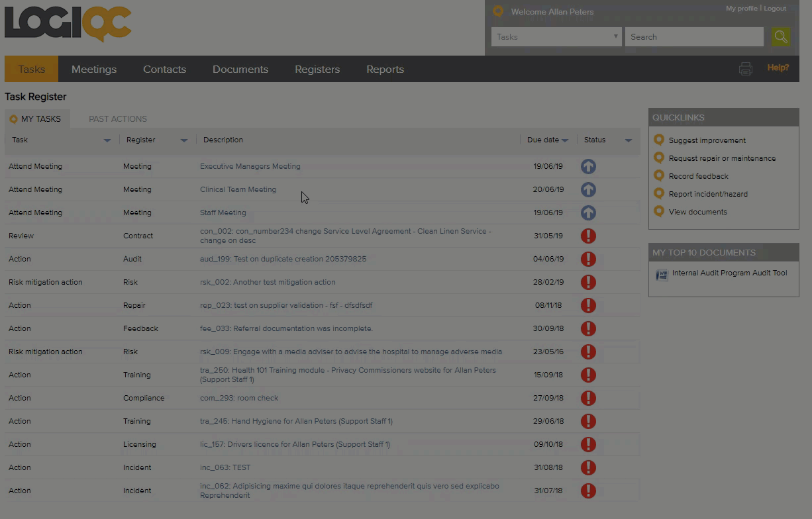This screenshot has width=812, height=519.
Task: Switch to the Past Actions tab
Action: click(x=118, y=119)
